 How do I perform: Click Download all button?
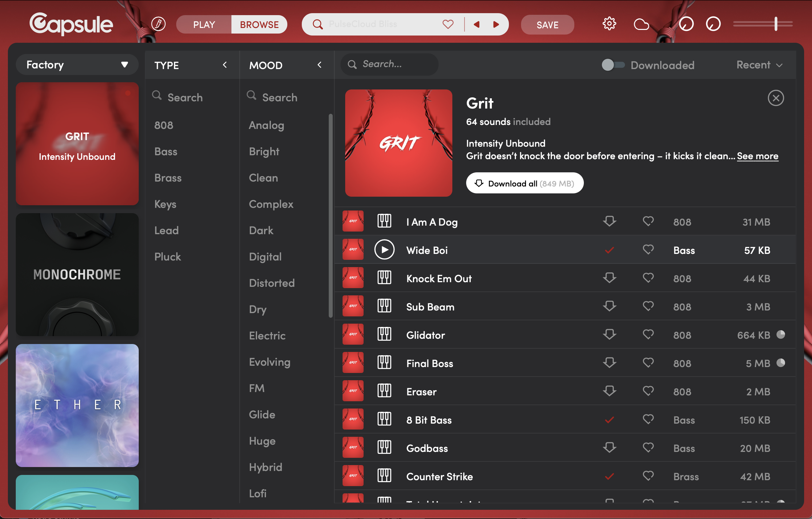524,183
